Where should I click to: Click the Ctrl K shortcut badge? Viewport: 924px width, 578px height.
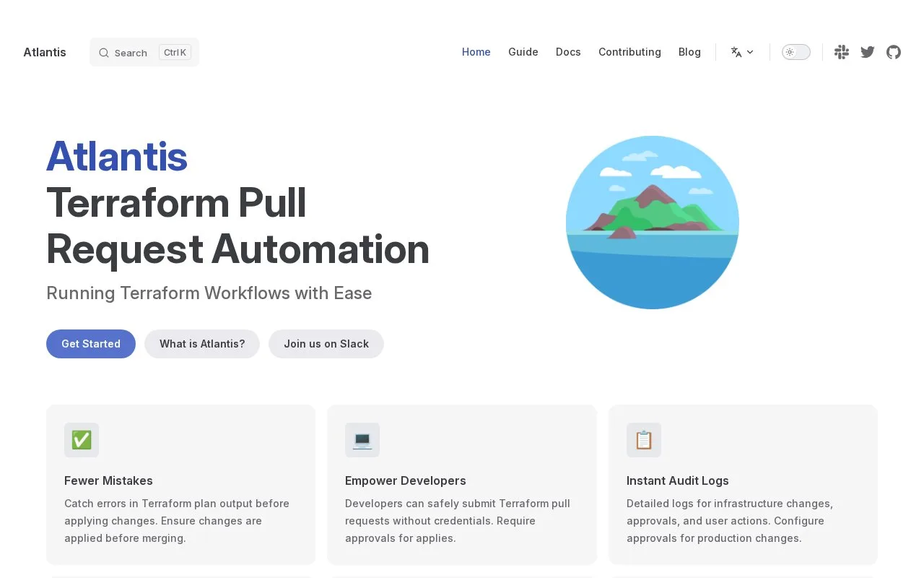[x=175, y=52]
